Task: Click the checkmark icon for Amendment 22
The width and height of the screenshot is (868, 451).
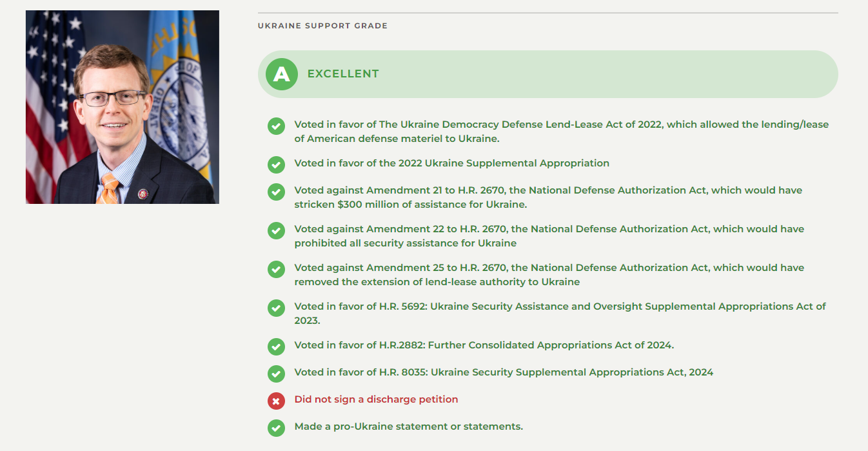Action: point(276,231)
